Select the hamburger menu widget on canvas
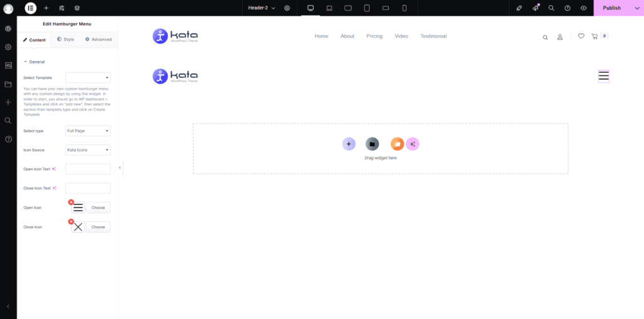This screenshot has height=319, width=644. 603,76
